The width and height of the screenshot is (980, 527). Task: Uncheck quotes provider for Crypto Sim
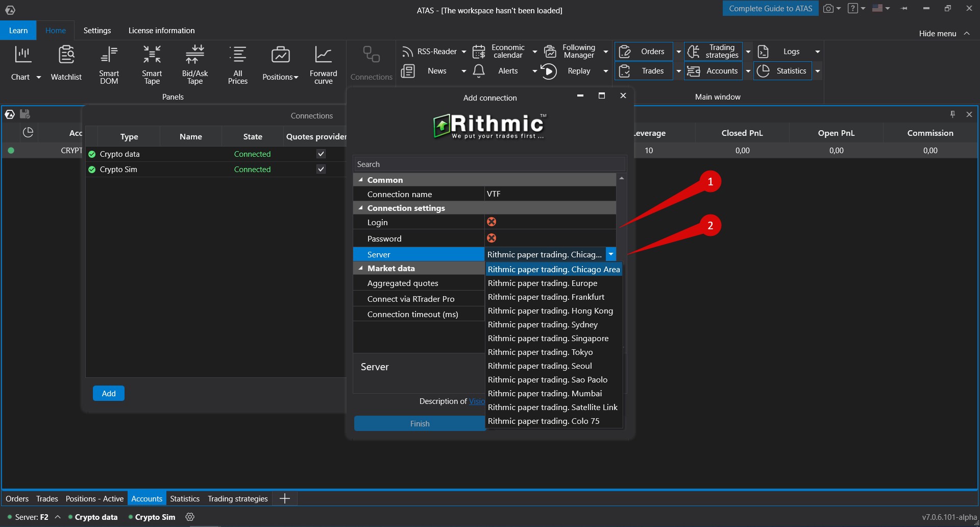[x=321, y=169]
